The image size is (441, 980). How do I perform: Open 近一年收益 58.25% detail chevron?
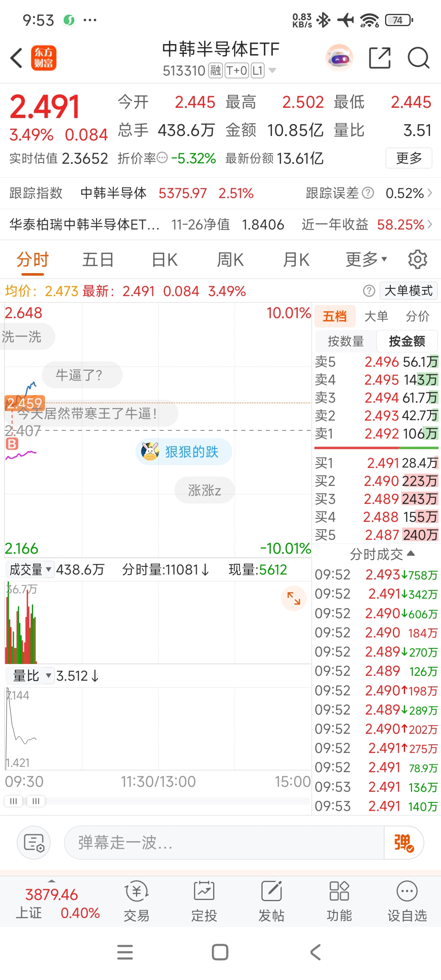(x=430, y=224)
